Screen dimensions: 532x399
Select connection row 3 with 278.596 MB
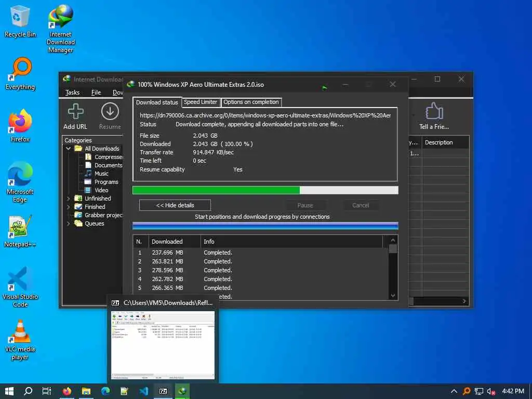coord(261,270)
